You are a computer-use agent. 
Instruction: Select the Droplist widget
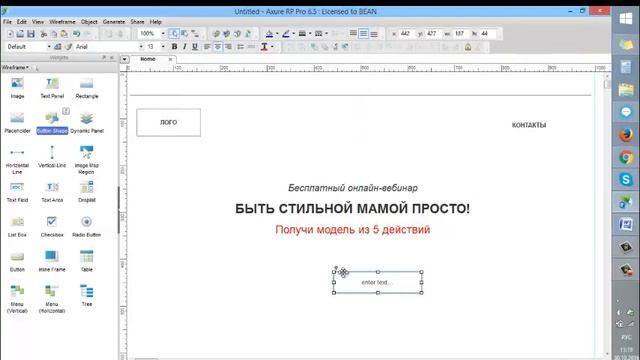(87, 192)
